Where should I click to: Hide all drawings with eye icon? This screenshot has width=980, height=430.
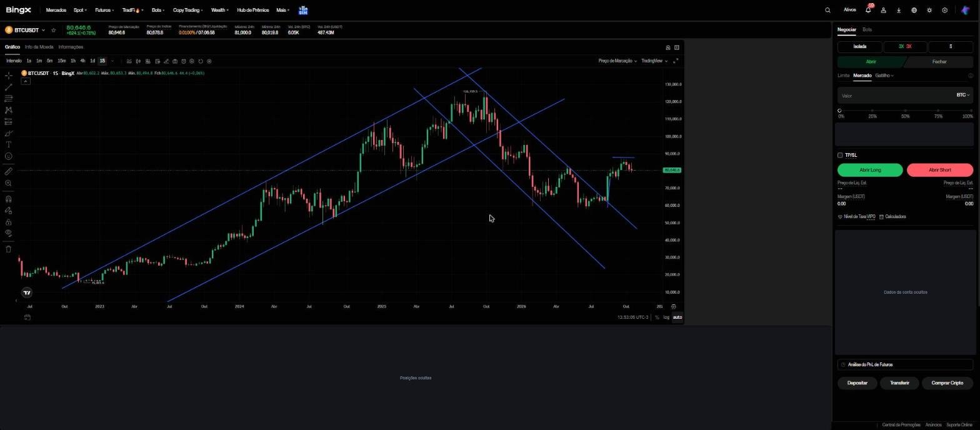point(8,233)
